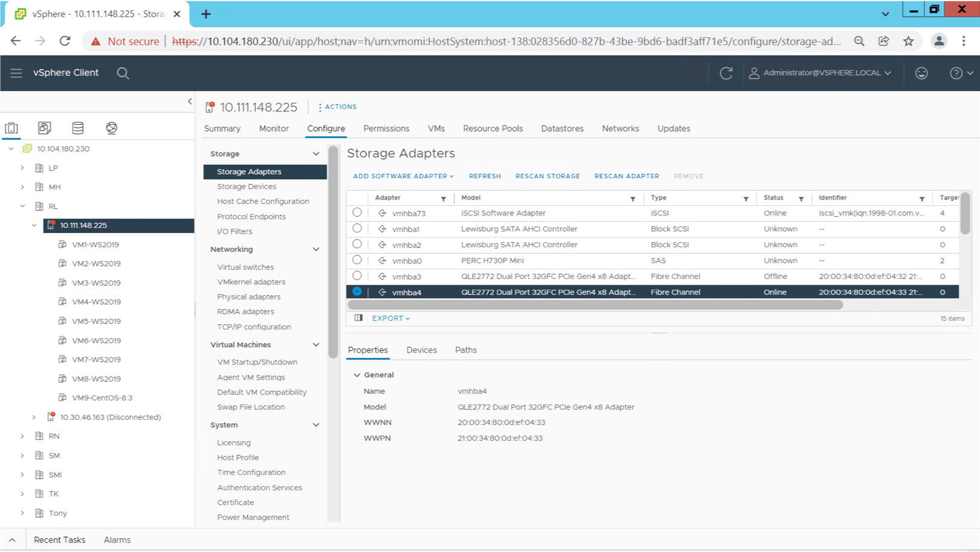The image size is (980, 552).
Task: Collapse the Networking configuration section
Action: pyautogui.click(x=316, y=249)
